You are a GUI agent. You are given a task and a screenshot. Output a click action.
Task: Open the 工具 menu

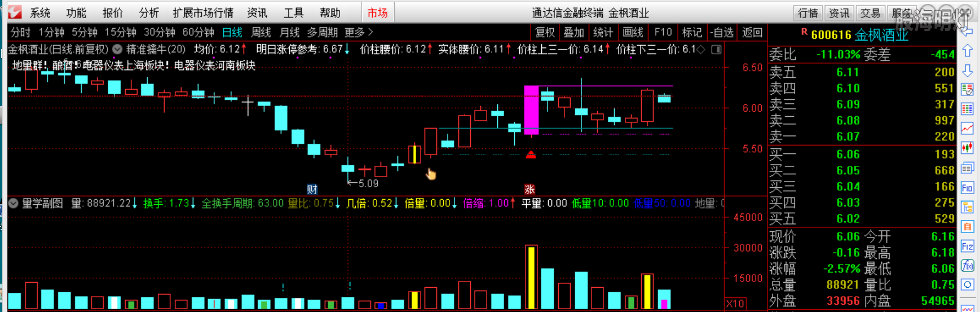point(293,12)
